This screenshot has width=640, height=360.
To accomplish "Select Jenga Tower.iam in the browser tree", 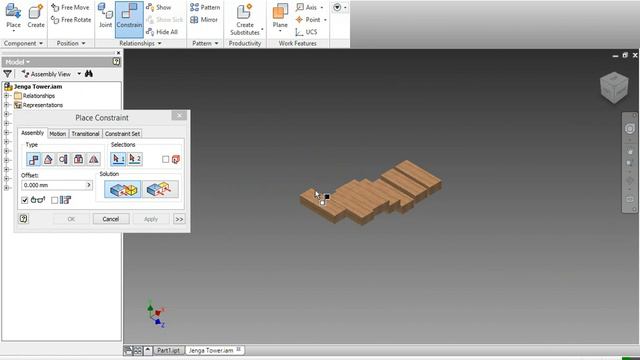I will [38, 87].
